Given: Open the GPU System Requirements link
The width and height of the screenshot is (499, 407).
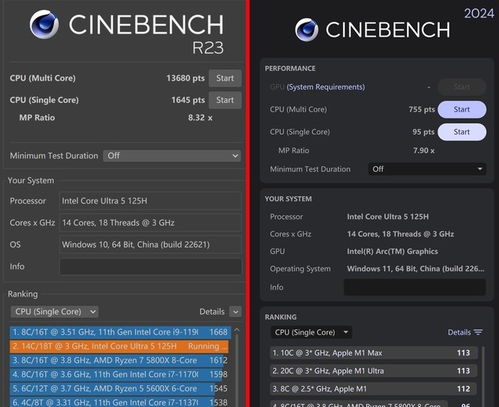Looking at the screenshot, I should pyautogui.click(x=326, y=87).
